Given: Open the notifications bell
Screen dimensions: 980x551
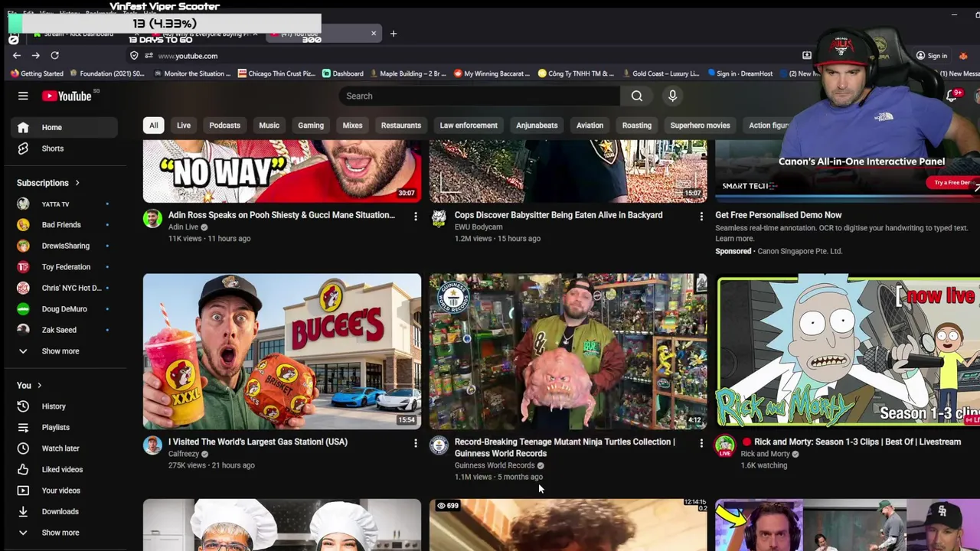Looking at the screenshot, I should 952,96.
